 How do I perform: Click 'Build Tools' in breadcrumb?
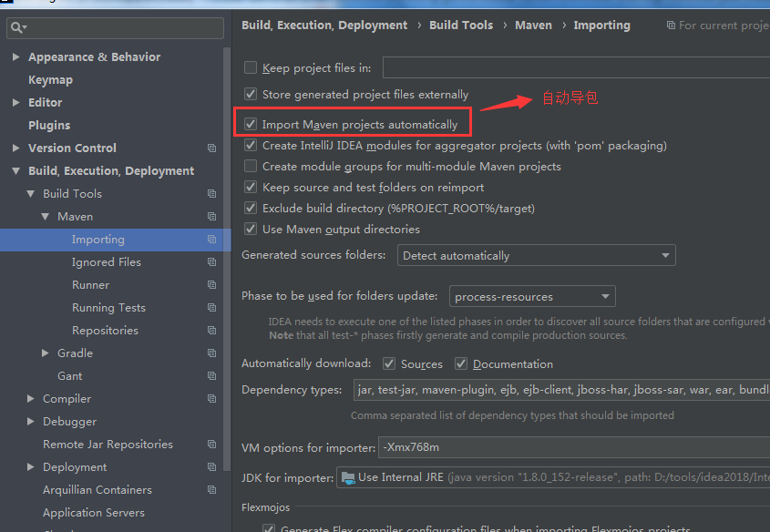[x=461, y=25]
